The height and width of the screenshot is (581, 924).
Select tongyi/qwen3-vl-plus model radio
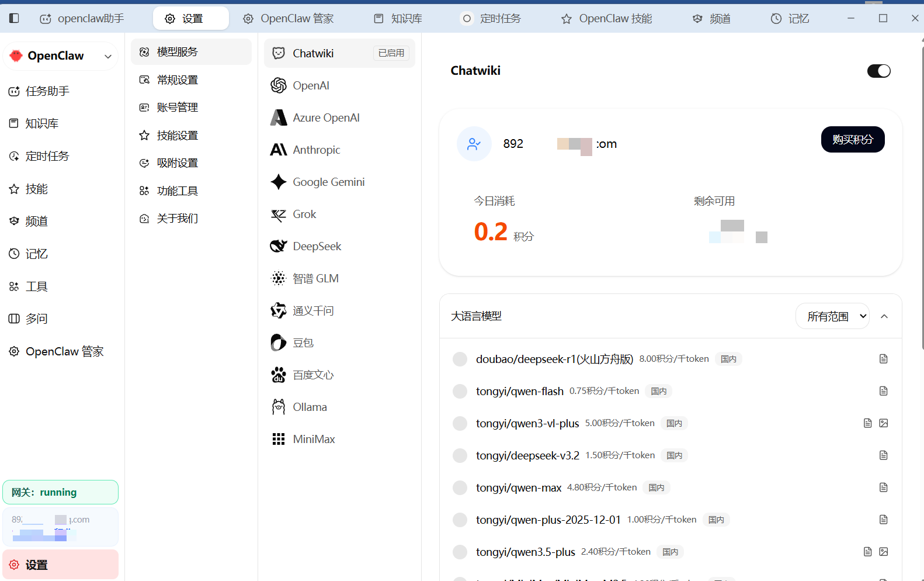pos(460,423)
